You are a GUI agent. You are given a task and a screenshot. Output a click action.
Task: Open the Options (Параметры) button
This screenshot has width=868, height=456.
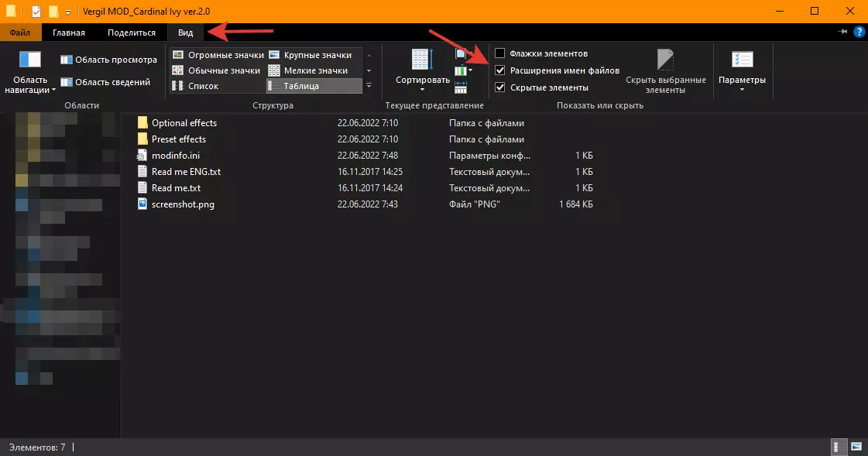coord(742,71)
